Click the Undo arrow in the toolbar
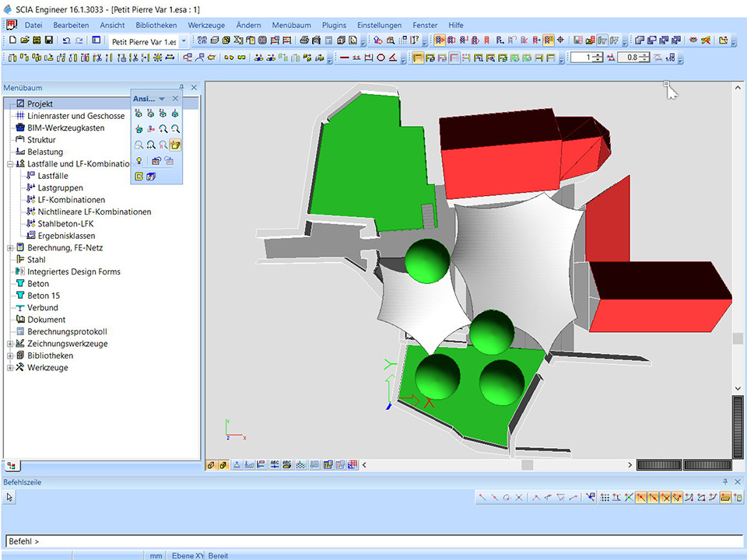This screenshot has width=747, height=560. point(66,40)
